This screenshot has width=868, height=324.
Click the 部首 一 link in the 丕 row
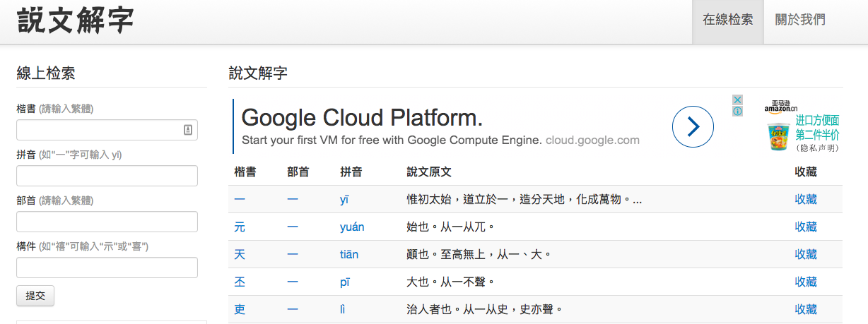point(293,282)
